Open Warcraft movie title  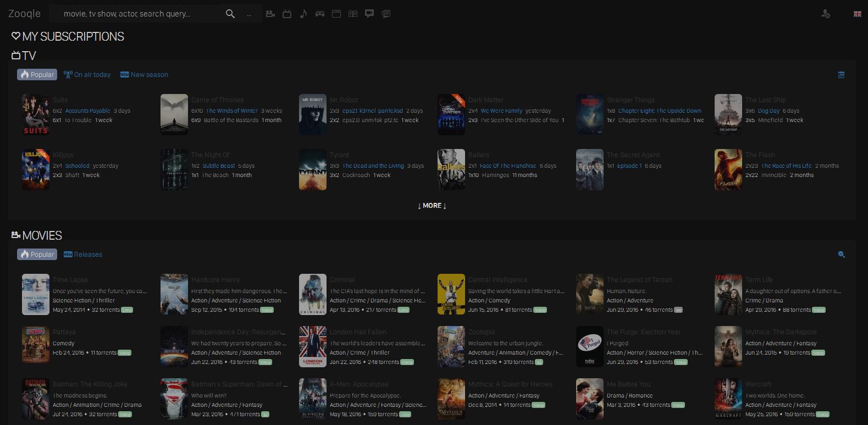(x=758, y=384)
